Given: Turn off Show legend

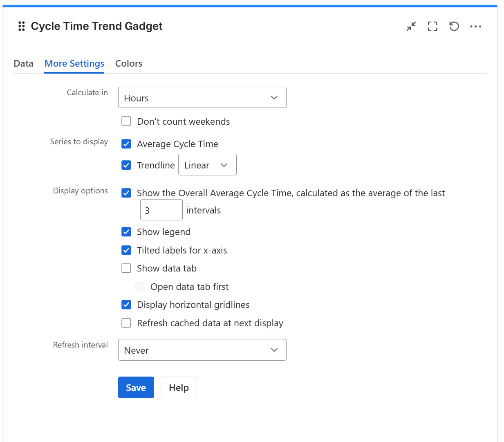Looking at the screenshot, I should point(126,232).
